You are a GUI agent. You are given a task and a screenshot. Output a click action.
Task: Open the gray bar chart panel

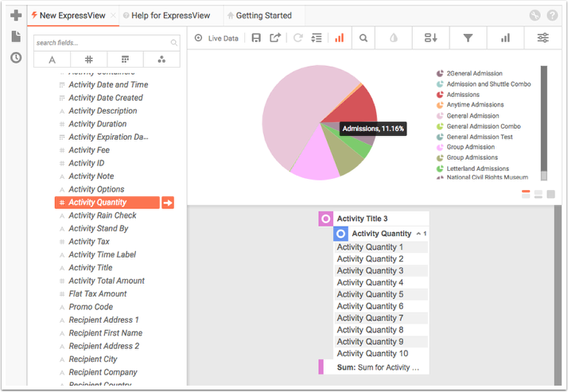505,37
